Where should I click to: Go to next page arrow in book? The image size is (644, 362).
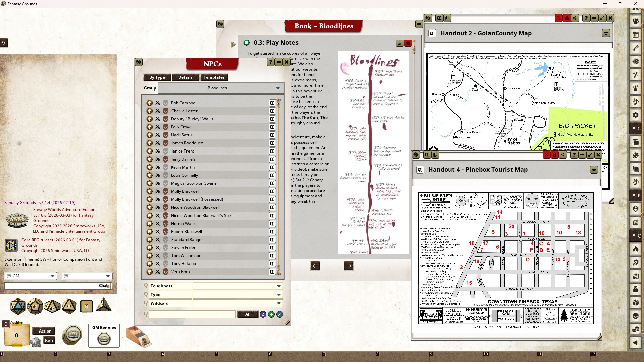[348, 266]
